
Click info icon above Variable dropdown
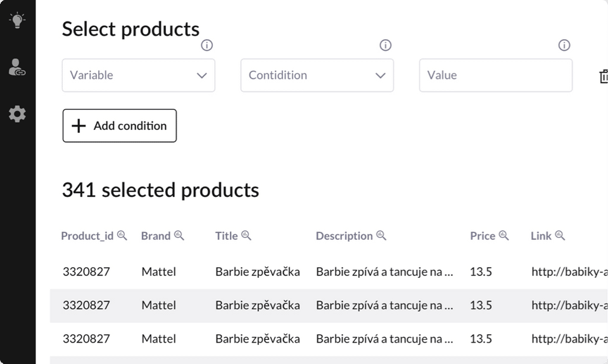click(x=206, y=46)
